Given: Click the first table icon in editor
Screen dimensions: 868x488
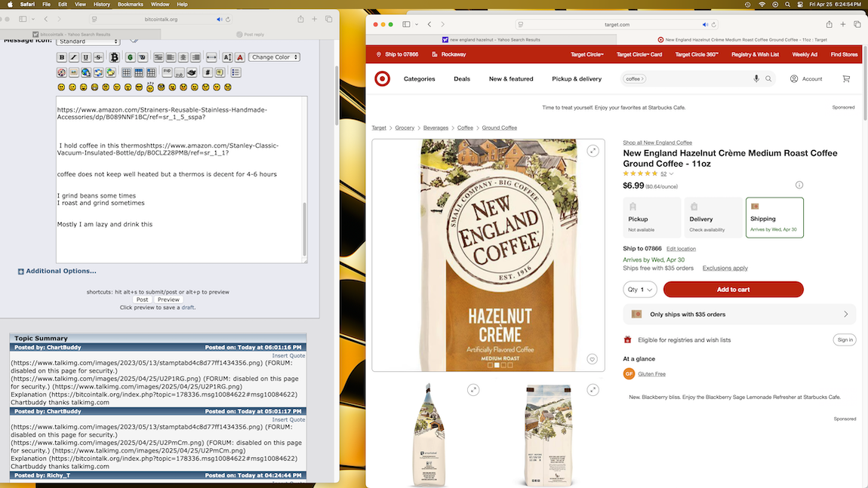Looking at the screenshot, I should pos(126,72).
